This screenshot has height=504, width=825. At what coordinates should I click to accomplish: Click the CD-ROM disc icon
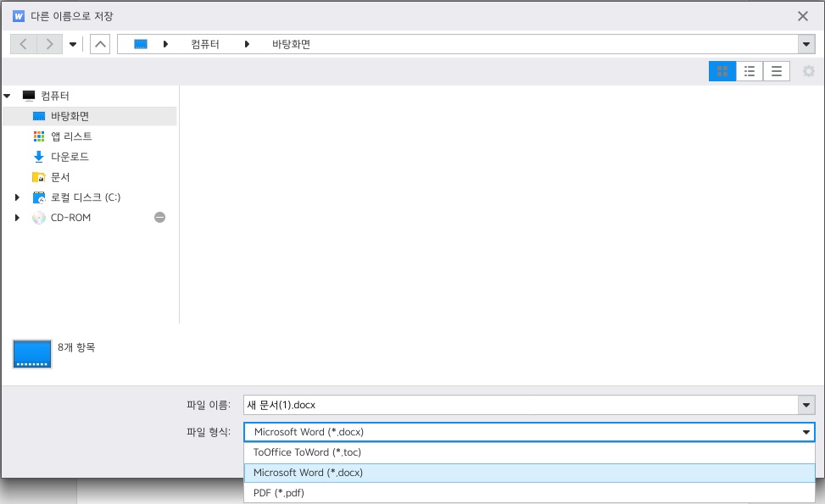tap(39, 218)
